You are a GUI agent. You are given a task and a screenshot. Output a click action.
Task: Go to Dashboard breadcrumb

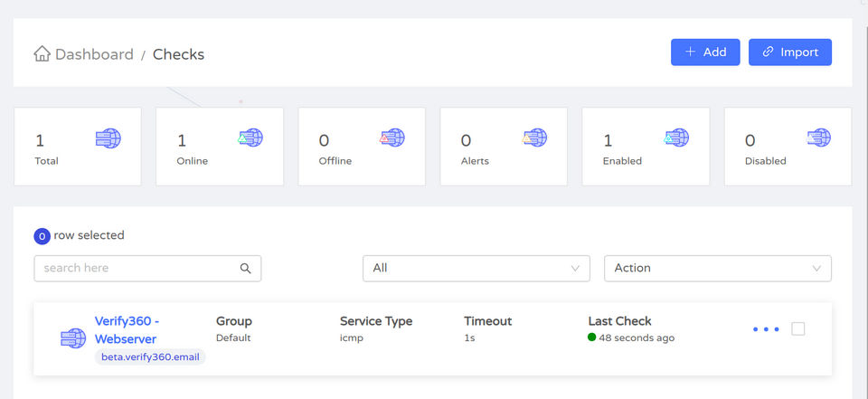pyautogui.click(x=94, y=54)
